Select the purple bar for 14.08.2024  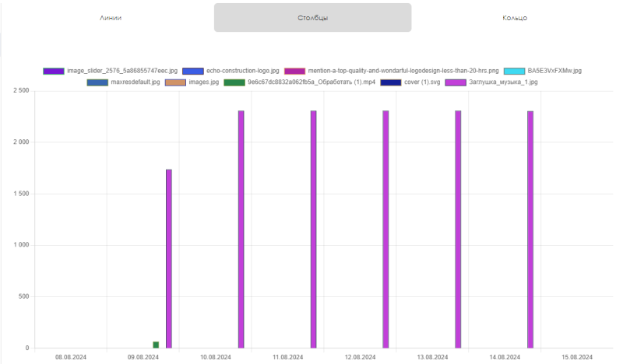point(530,229)
